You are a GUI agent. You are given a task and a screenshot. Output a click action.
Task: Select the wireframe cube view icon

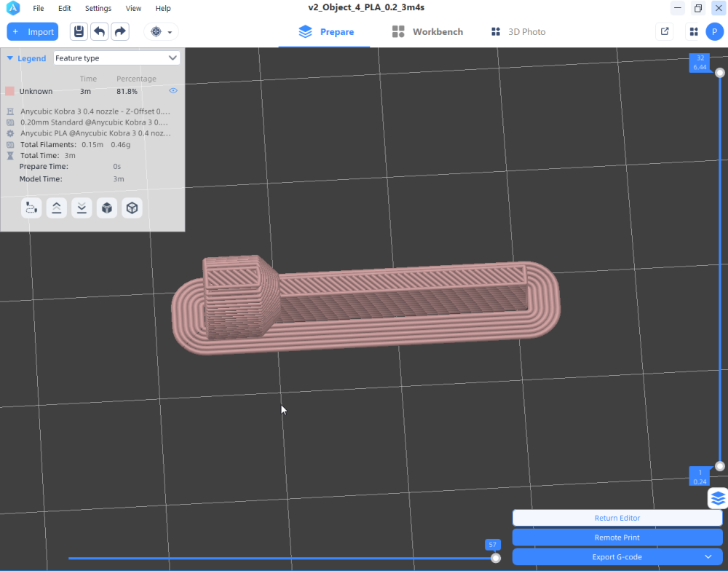pyautogui.click(x=132, y=208)
